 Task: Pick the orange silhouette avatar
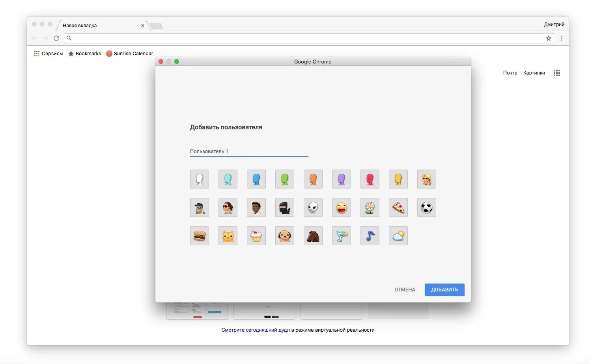313,179
